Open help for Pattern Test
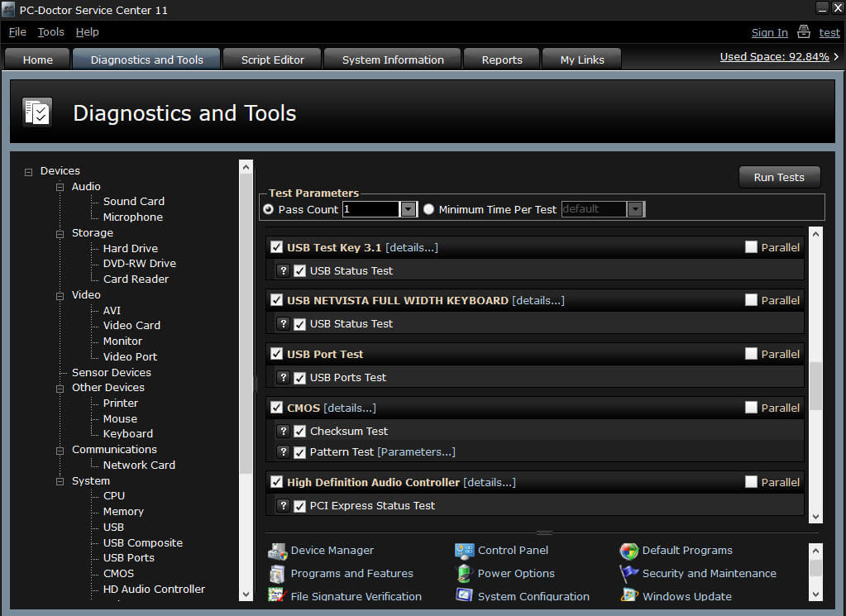The image size is (846, 616). [x=283, y=451]
